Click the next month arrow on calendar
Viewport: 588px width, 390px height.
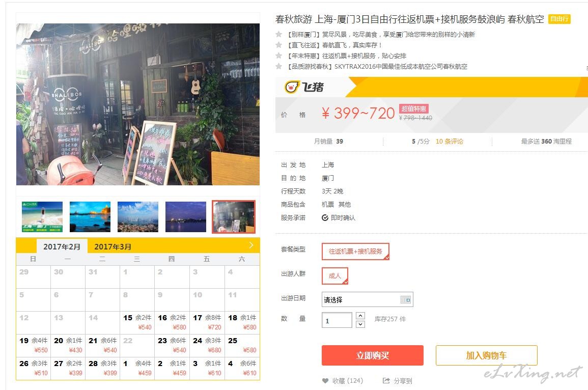pos(251,245)
